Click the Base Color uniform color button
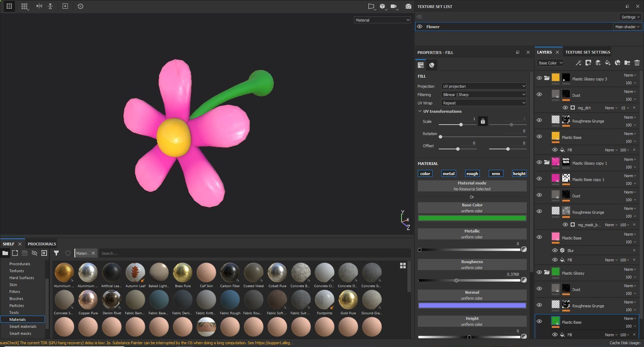Image resolution: width=644 pixels, height=347 pixels. tap(472, 208)
